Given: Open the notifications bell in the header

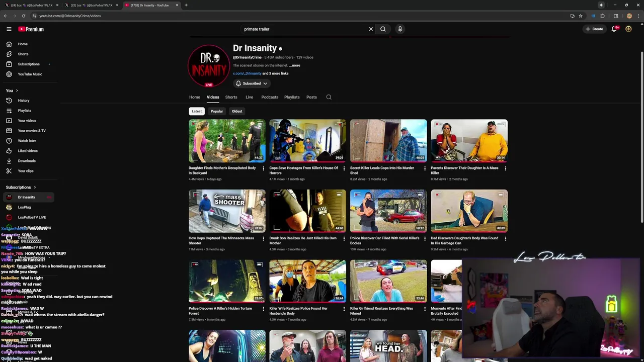Looking at the screenshot, I should pyautogui.click(x=614, y=29).
